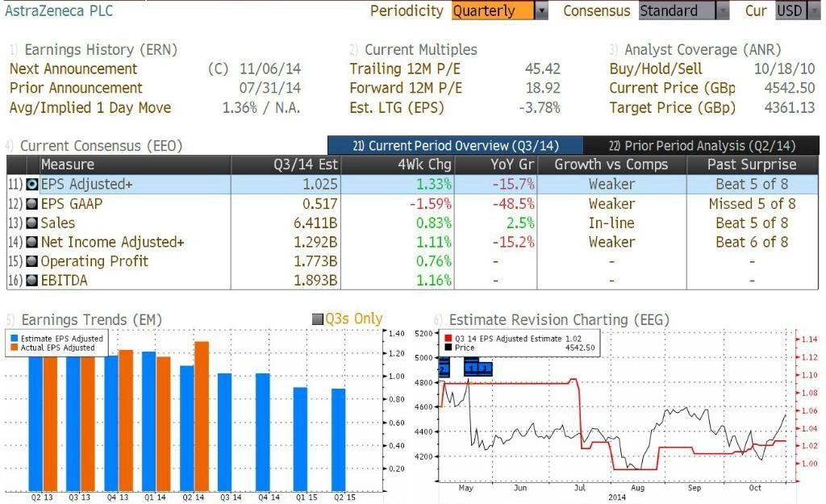Image resolution: width=826 pixels, height=504 pixels.
Task: Click the Periodicity dropdown arrow button
Action: point(541,11)
